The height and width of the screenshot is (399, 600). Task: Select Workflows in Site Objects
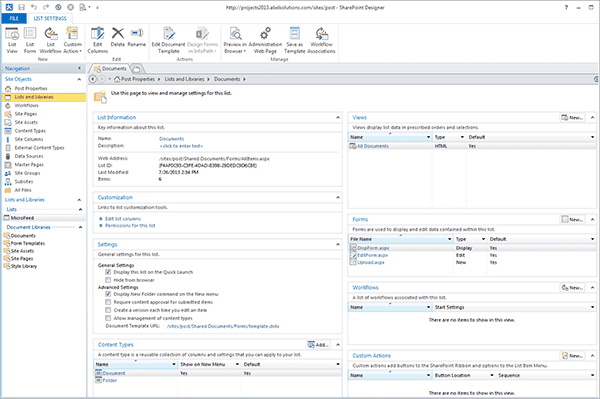tap(26, 105)
